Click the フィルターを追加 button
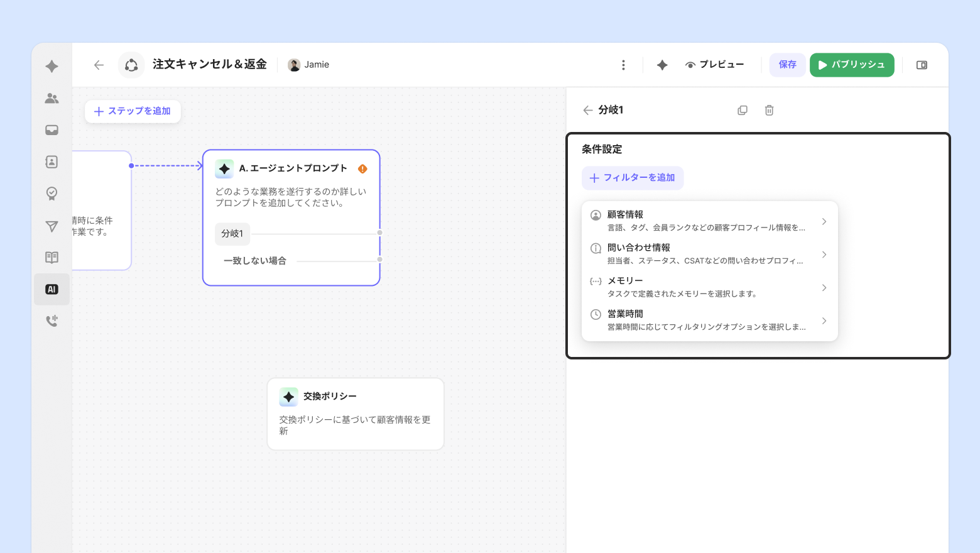Viewport: 980px width, 553px height. (x=633, y=178)
